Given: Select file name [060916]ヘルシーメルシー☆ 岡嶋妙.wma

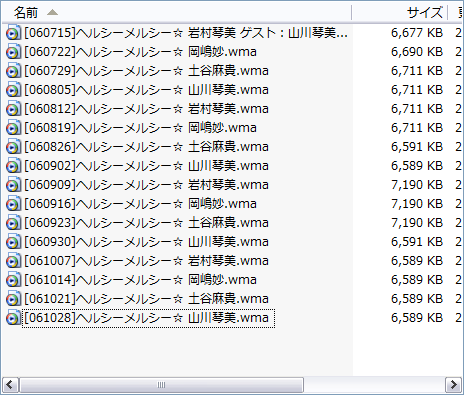Looking at the screenshot, I should [140, 204].
